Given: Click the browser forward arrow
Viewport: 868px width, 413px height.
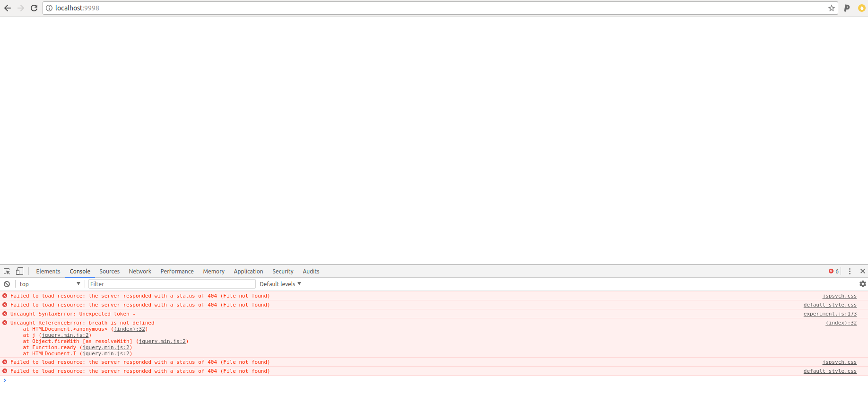Looking at the screenshot, I should [21, 8].
